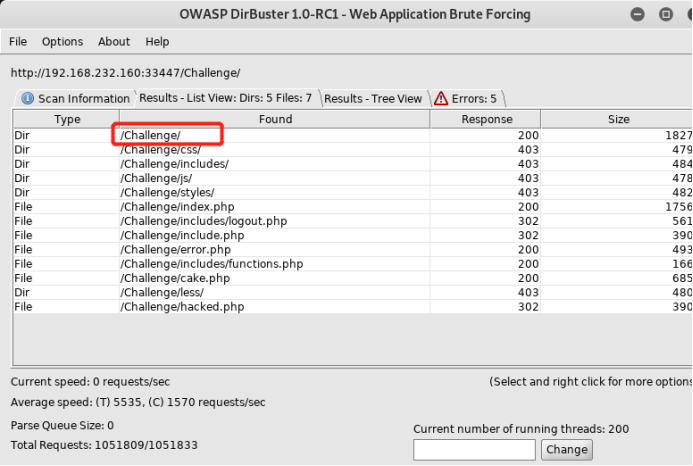Open the Errors: 5 tab
This screenshot has width=693, height=466.
click(467, 98)
